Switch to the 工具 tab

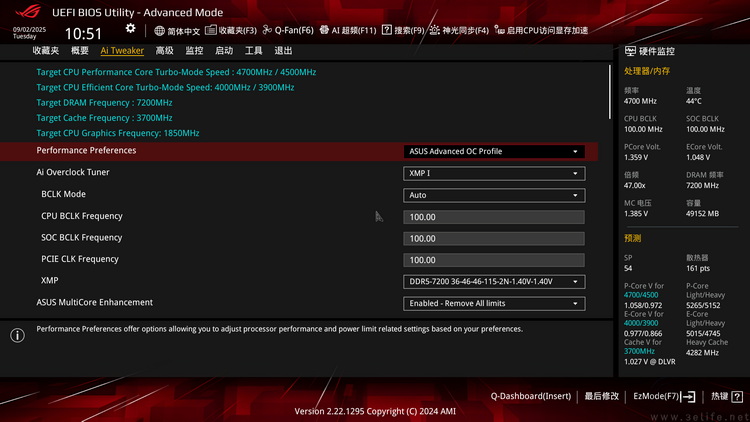pyautogui.click(x=254, y=51)
